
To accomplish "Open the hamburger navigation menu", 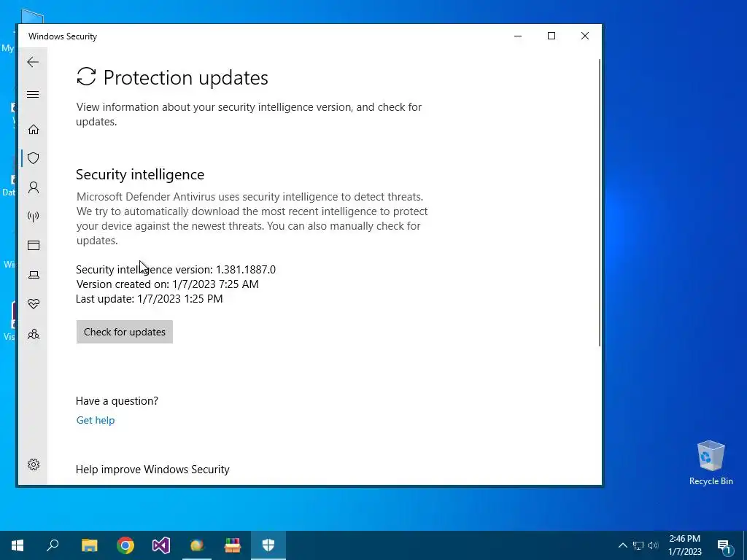I will click(33, 94).
